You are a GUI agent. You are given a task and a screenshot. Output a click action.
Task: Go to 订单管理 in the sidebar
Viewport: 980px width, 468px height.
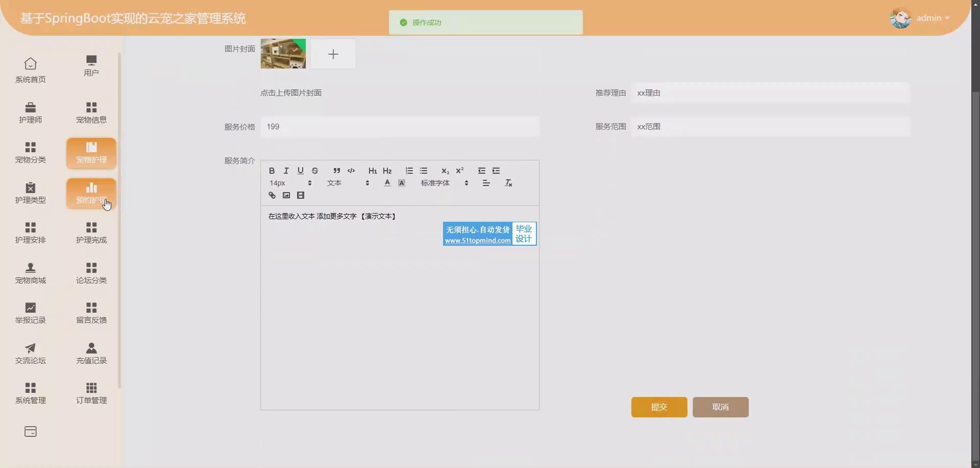click(x=91, y=393)
